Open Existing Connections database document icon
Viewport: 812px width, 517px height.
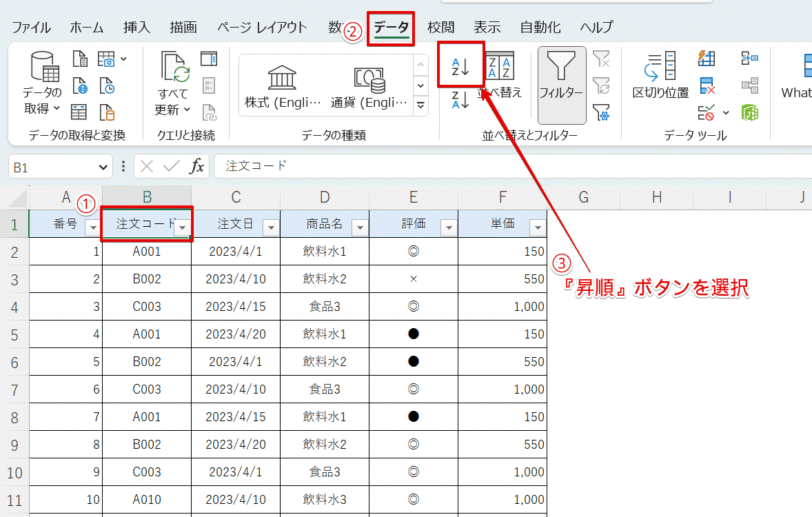(x=107, y=112)
